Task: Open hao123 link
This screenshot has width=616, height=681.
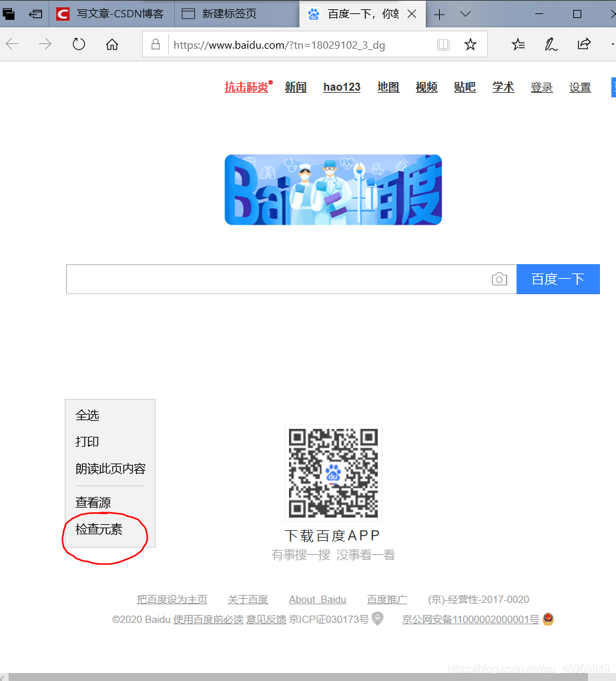Action: coord(342,87)
